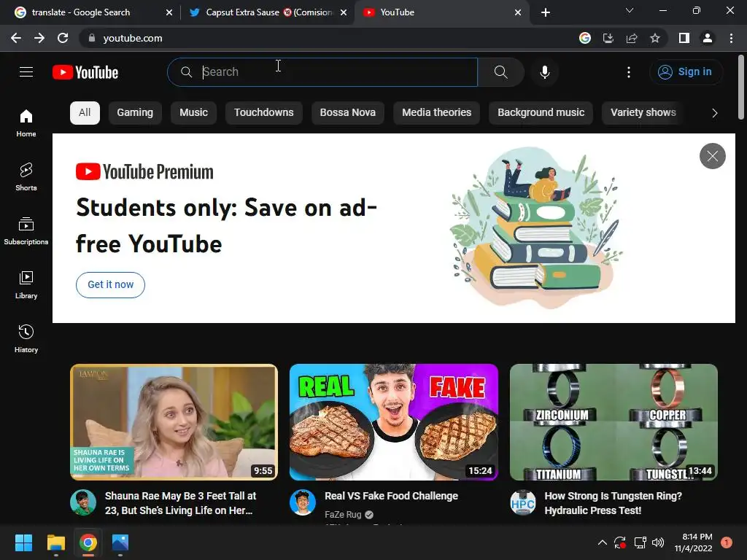Click browser back arrow

pos(16,38)
